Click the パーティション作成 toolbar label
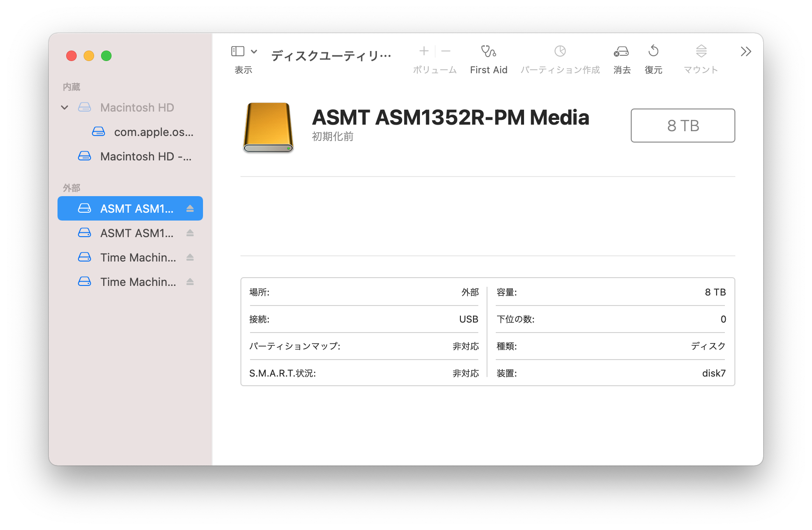The height and width of the screenshot is (530, 812). click(560, 70)
